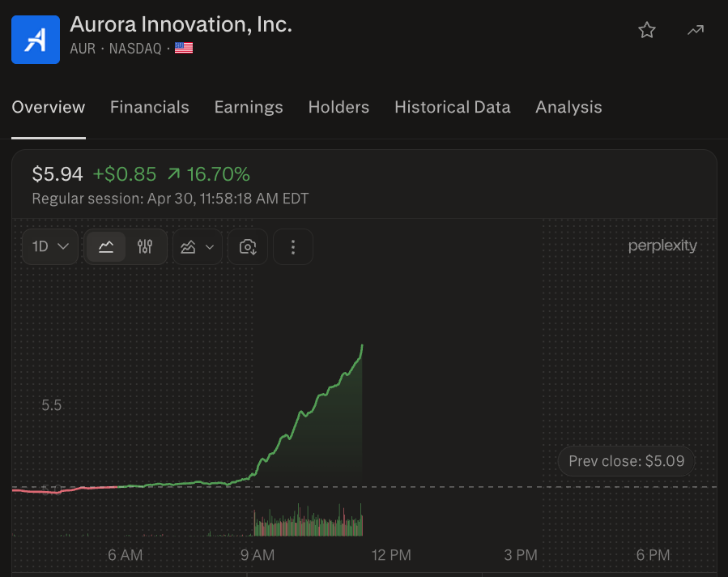Download a chart snapshot with camera icon
The image size is (728, 577).
[x=248, y=246]
